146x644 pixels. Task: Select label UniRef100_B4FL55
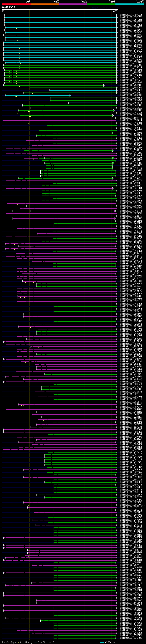(x=131, y=52)
